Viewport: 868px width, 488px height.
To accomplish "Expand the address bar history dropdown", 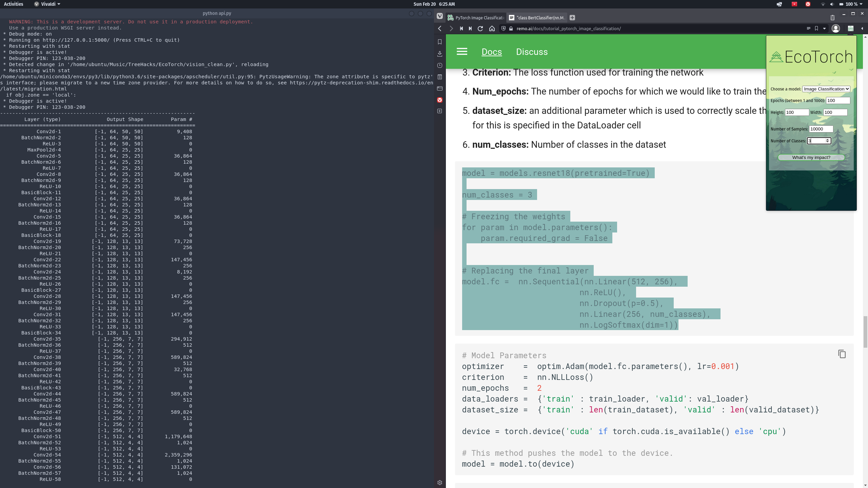I will pyautogui.click(x=824, y=28).
